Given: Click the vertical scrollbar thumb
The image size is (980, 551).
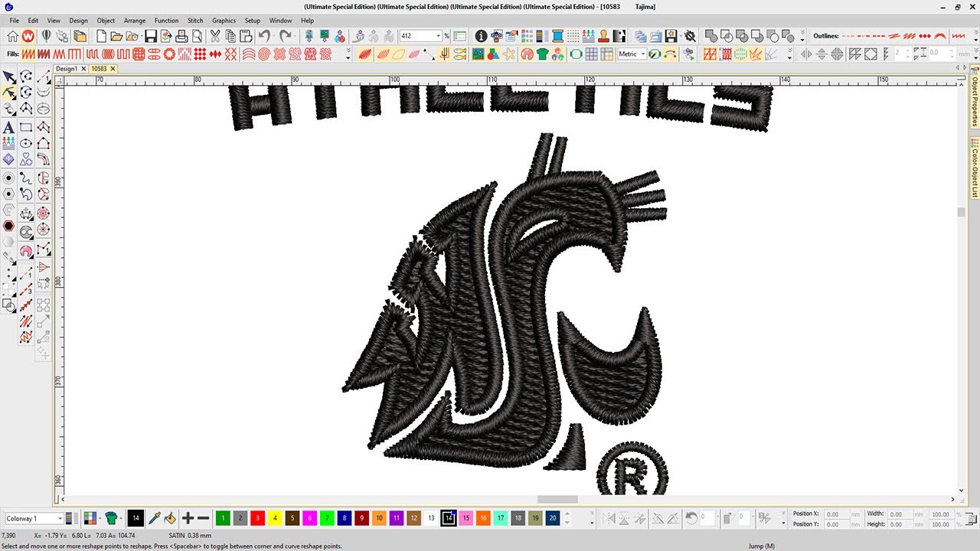Looking at the screenshot, I should click(x=961, y=212).
